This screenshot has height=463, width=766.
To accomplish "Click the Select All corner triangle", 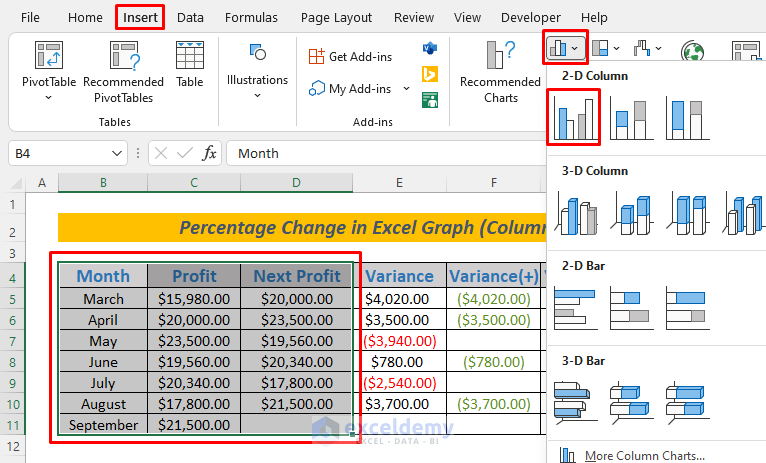I will click(x=17, y=183).
